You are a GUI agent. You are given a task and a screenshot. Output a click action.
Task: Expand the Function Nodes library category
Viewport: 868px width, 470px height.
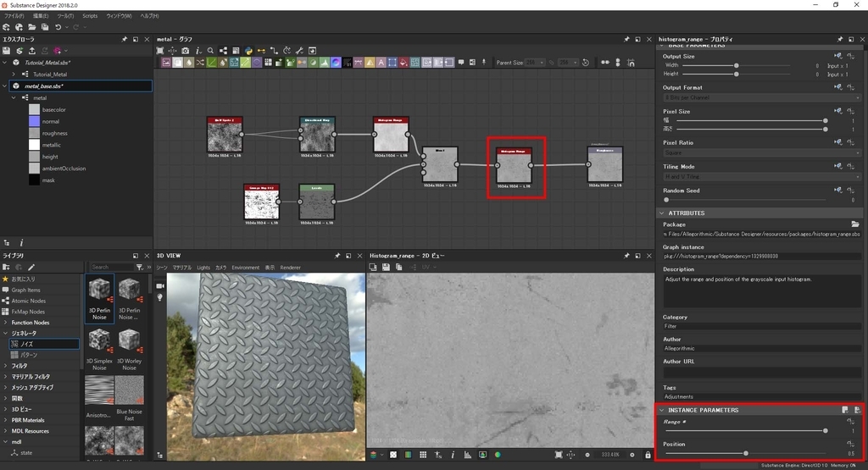coord(6,323)
